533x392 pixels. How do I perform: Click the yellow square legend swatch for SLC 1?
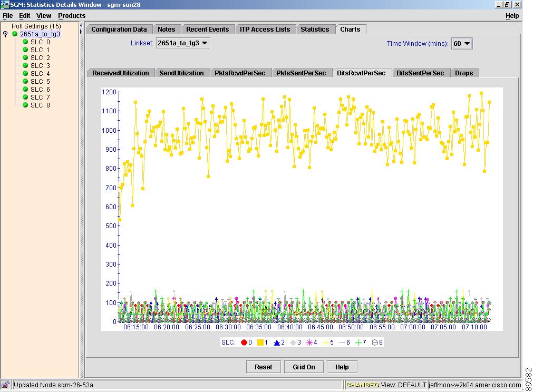(260, 342)
